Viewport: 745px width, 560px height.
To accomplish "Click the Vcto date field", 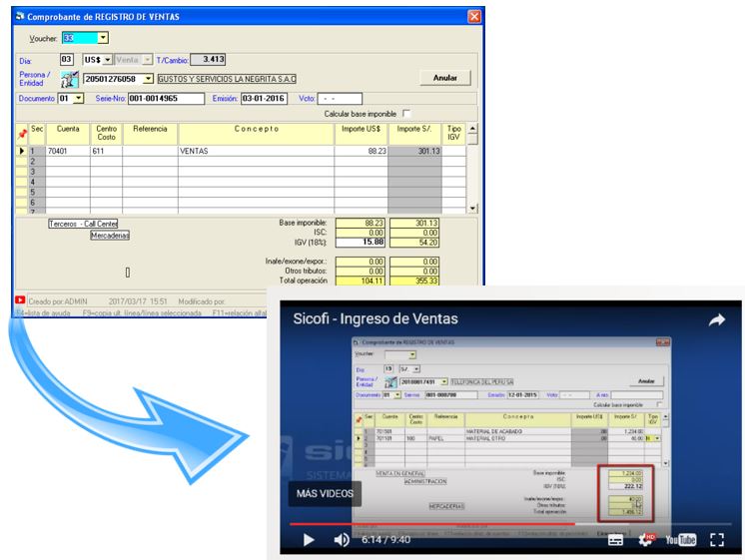I will [x=340, y=98].
